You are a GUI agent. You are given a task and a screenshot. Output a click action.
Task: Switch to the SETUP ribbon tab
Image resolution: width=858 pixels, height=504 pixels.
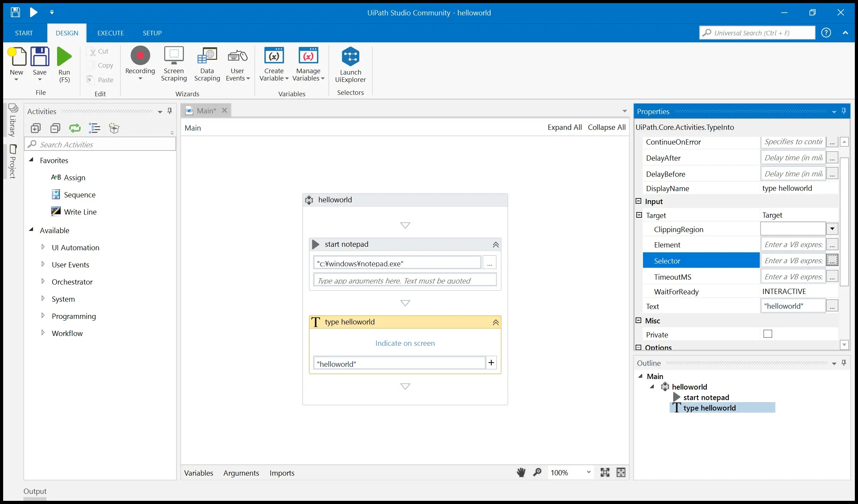152,33
